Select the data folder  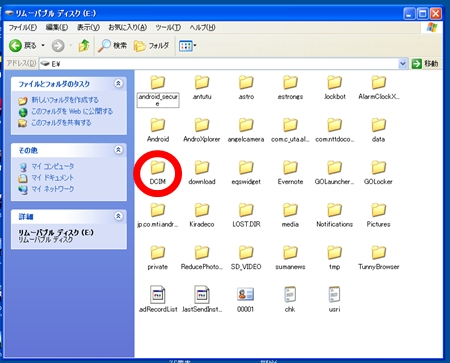point(379,130)
